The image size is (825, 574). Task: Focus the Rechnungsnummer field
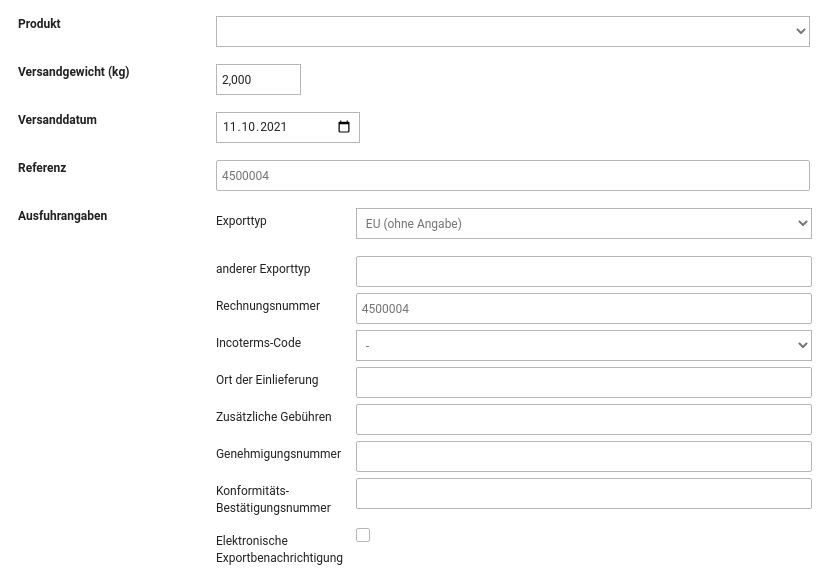[583, 309]
